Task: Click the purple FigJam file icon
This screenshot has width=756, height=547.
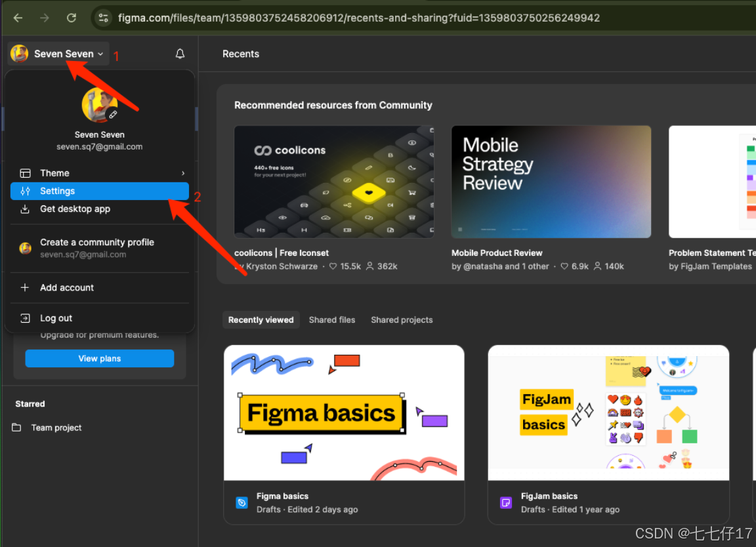Action: click(x=506, y=502)
